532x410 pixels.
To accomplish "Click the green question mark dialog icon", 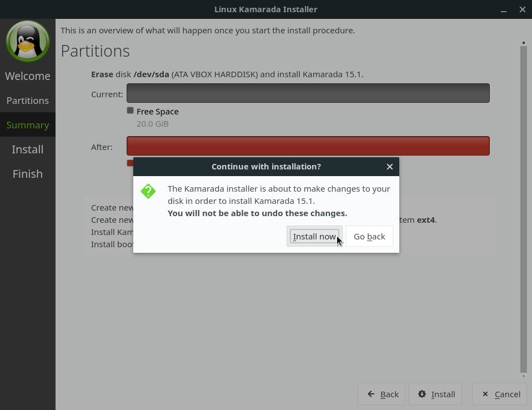I will [148, 191].
